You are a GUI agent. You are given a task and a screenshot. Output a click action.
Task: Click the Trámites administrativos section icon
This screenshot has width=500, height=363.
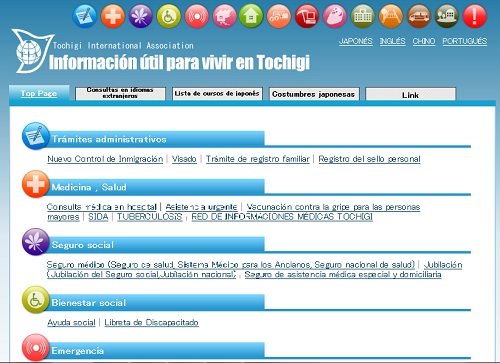click(36, 136)
